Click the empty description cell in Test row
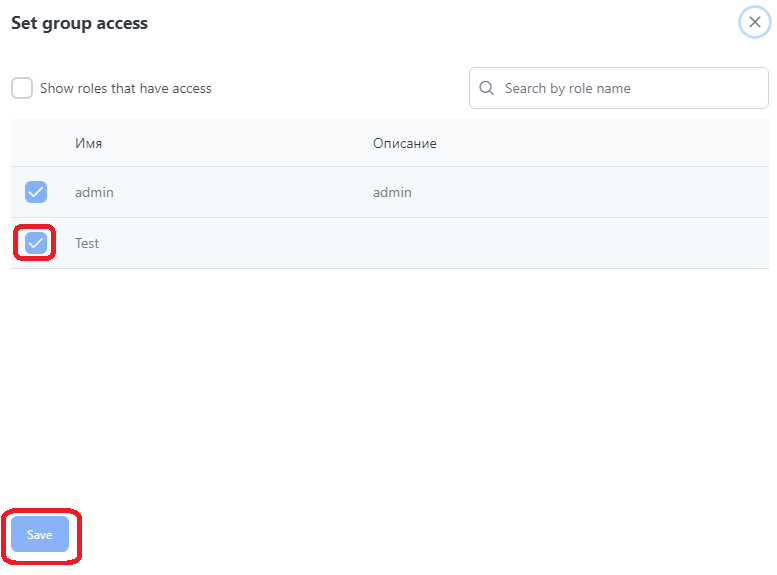The height and width of the screenshot is (575, 777). [500, 243]
